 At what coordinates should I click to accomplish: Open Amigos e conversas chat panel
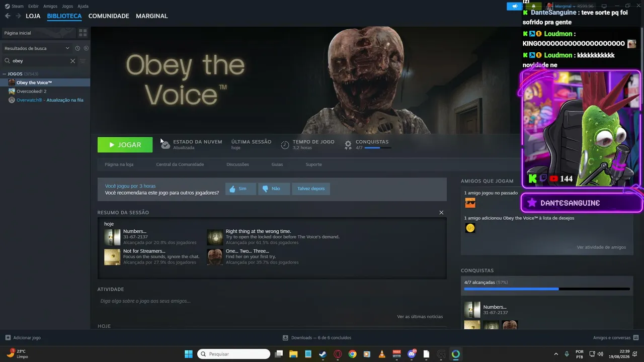click(x=616, y=338)
